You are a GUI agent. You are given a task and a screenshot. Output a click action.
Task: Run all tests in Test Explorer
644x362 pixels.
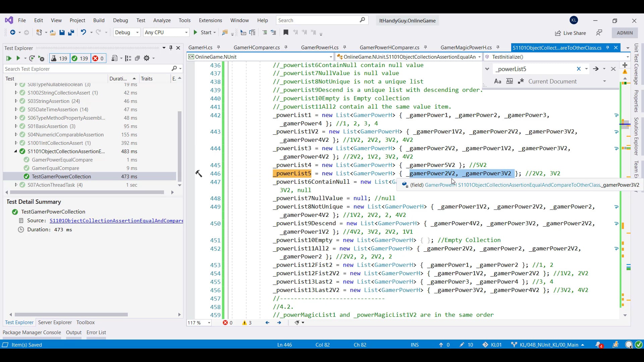[x=8, y=58]
